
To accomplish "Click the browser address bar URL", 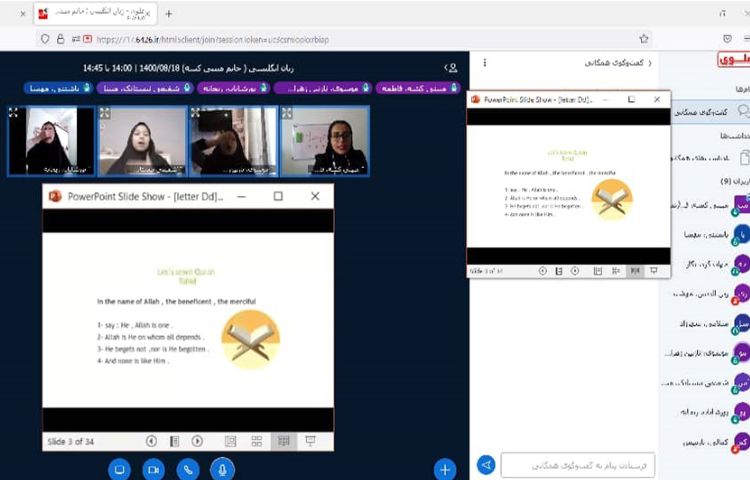I will (x=213, y=40).
